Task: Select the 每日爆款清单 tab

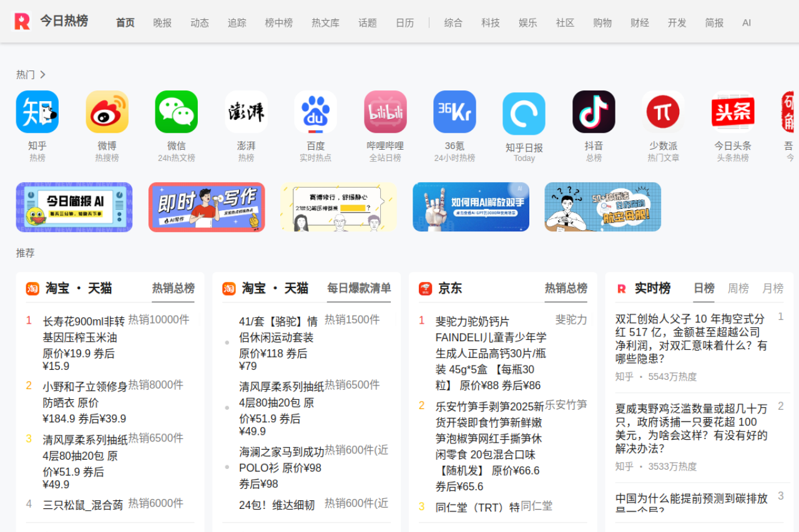Action: click(x=360, y=289)
